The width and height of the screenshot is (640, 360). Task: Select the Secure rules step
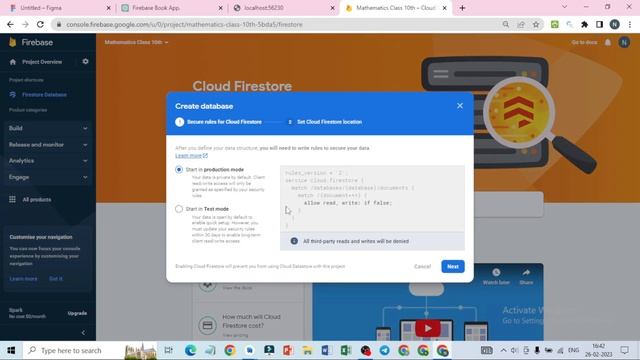click(x=219, y=122)
